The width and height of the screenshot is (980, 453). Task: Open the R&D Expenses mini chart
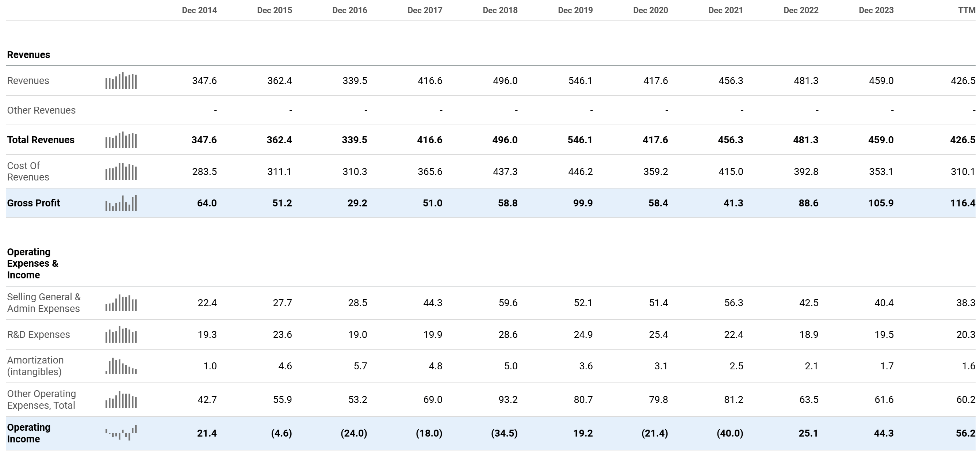pyautogui.click(x=121, y=335)
